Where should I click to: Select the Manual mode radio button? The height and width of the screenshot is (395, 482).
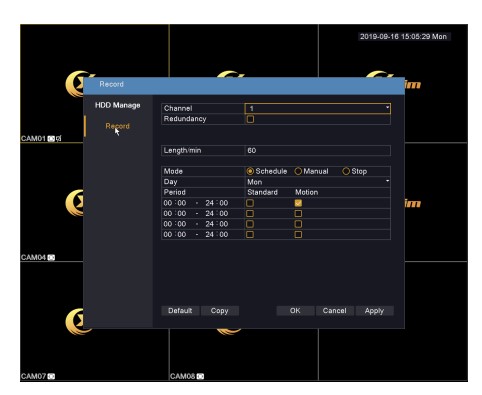[x=298, y=171]
